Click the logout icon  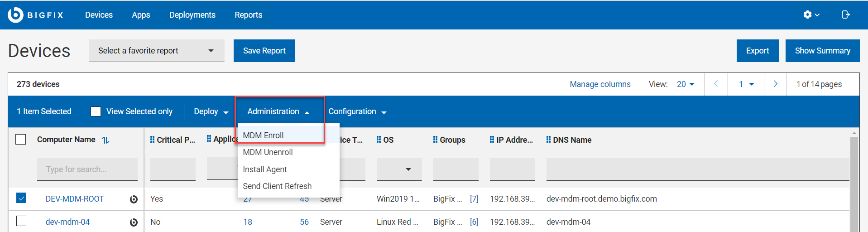pos(845,15)
